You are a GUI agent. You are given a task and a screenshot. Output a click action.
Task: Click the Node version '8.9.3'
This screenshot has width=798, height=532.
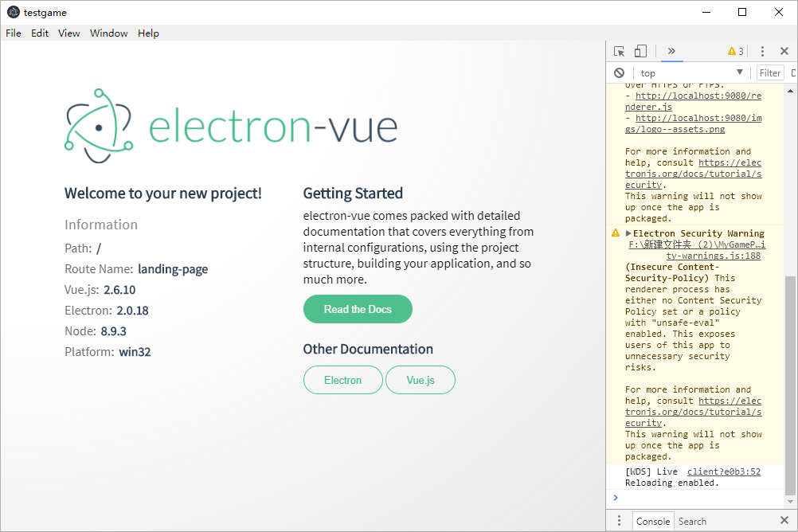(x=114, y=331)
